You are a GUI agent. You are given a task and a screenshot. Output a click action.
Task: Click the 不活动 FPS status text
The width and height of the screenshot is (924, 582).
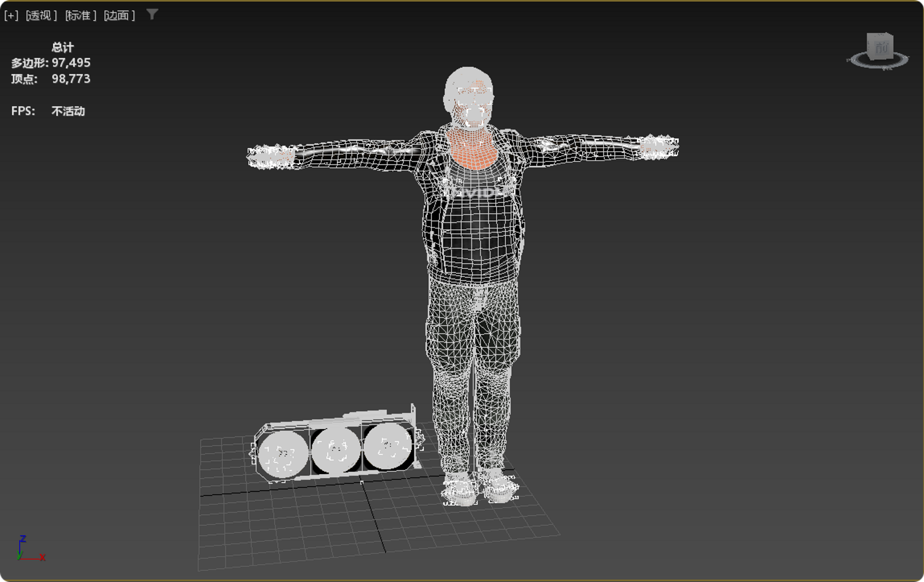[x=68, y=111]
